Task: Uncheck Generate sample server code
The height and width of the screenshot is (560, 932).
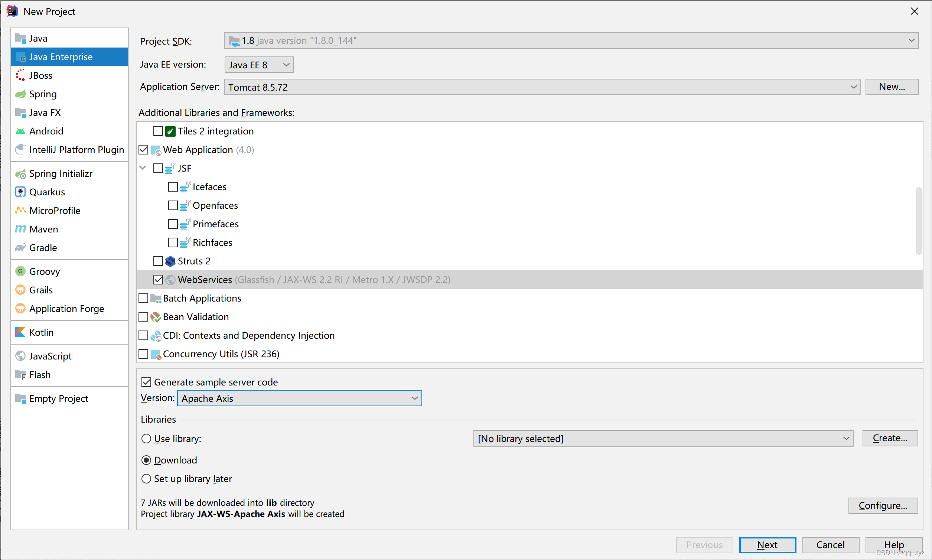Action: (146, 382)
